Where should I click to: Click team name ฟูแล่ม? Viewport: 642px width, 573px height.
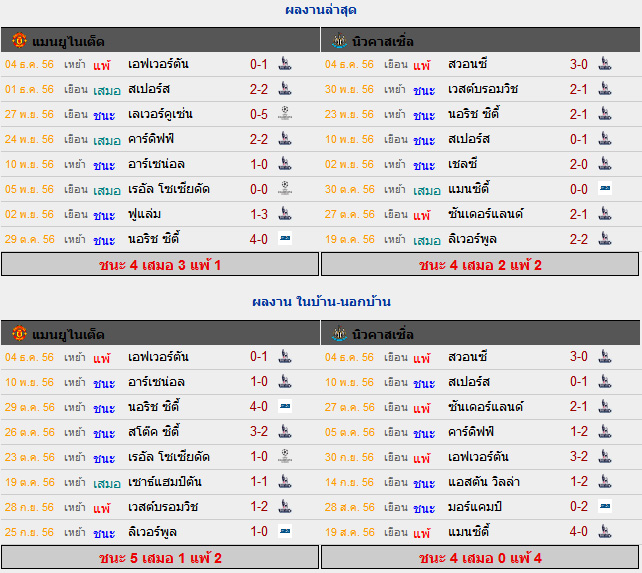[x=144, y=214]
